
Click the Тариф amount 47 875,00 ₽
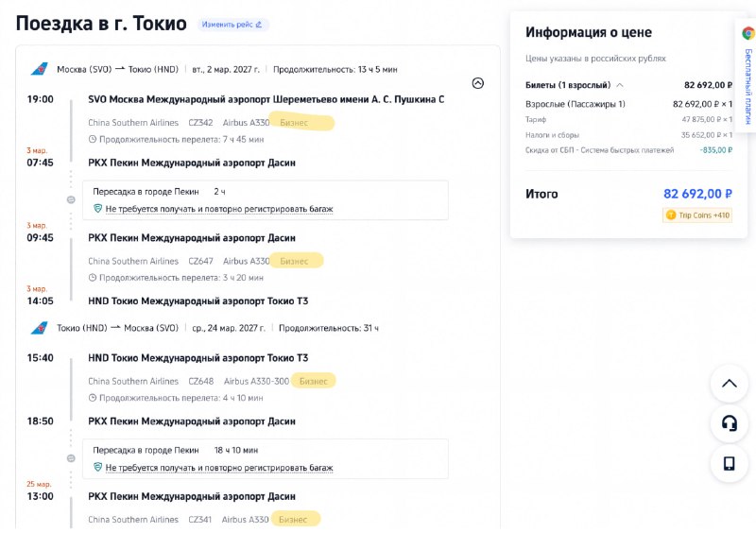(x=707, y=119)
